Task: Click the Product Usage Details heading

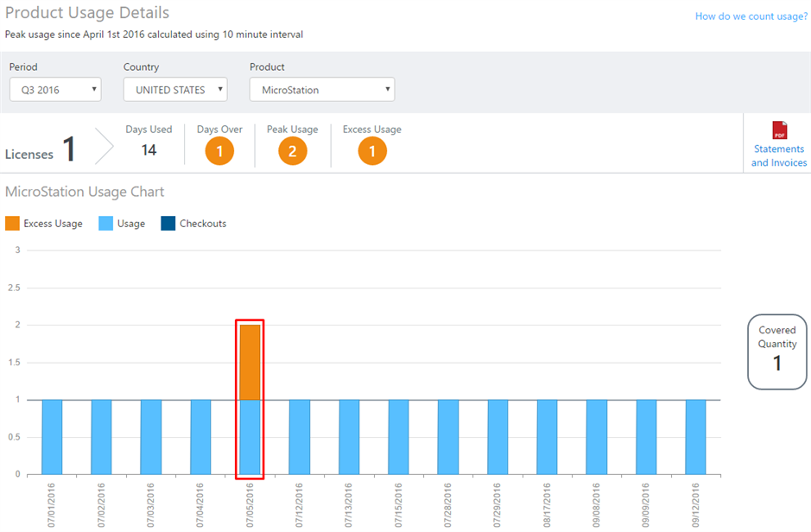Action: pyautogui.click(x=87, y=12)
